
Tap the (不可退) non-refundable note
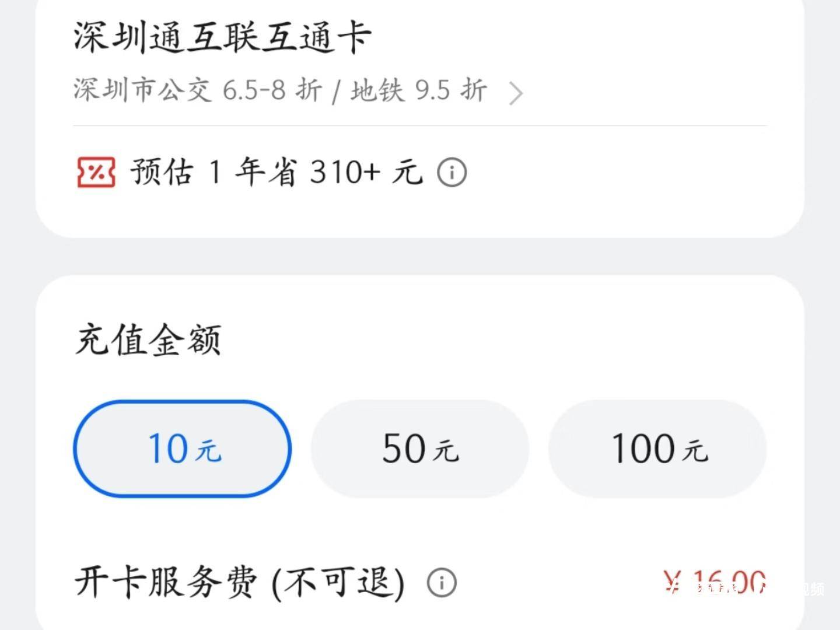pyautogui.click(x=338, y=582)
